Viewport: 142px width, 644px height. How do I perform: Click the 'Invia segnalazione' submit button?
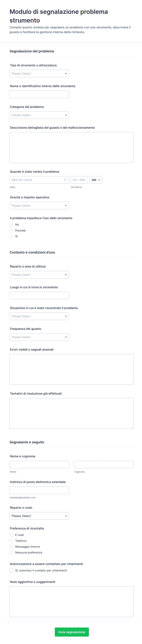pyautogui.click(x=72, y=632)
